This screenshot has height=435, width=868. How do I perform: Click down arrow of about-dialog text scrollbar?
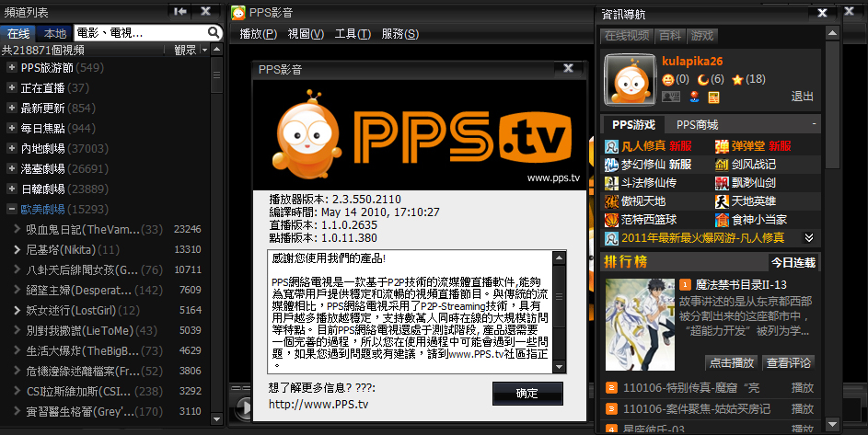(x=559, y=367)
